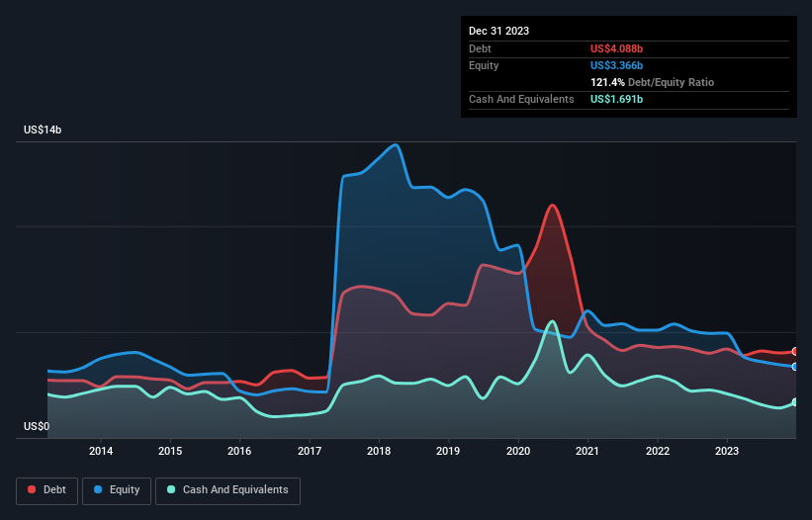812x520 pixels.
Task: Click the teal Cash endpoint marker
Action: click(795, 402)
